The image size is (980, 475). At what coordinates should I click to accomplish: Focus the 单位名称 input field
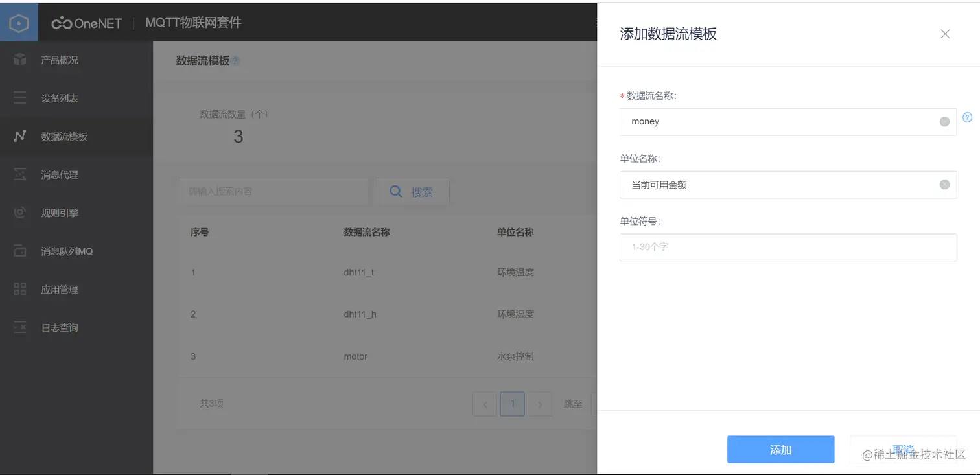click(x=788, y=185)
